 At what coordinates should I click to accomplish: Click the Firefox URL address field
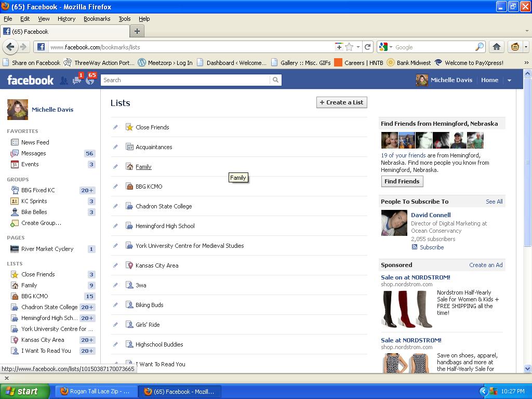coord(190,47)
